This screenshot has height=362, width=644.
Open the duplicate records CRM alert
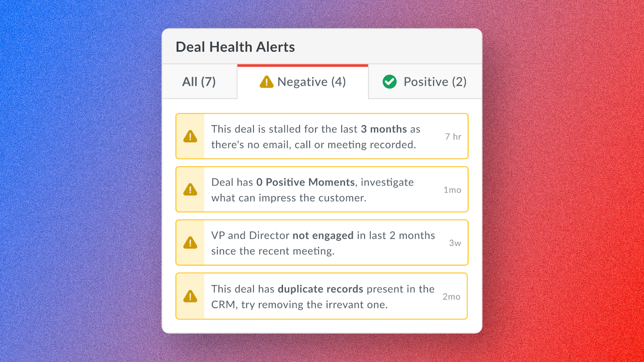pyautogui.click(x=323, y=296)
